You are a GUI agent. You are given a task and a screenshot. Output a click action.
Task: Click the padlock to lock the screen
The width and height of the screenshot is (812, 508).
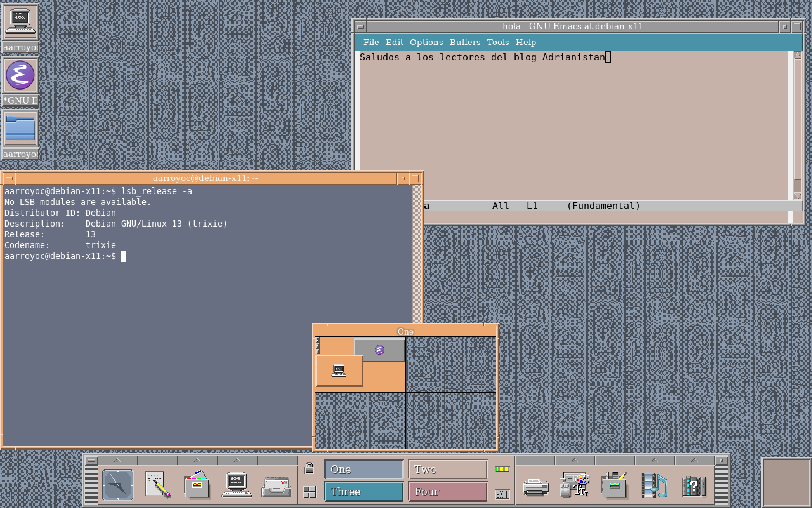[309, 469]
